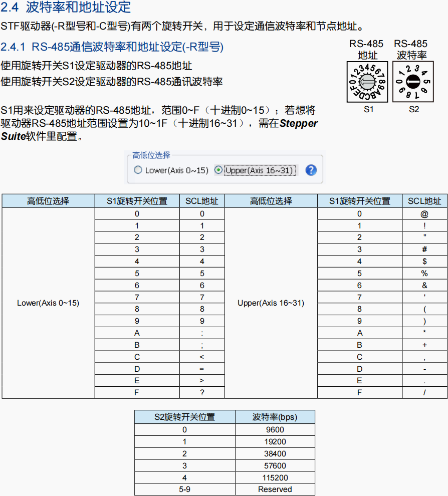448x496 pixels.
Task: Click the 115200 baud rate cell
Action: (275, 477)
